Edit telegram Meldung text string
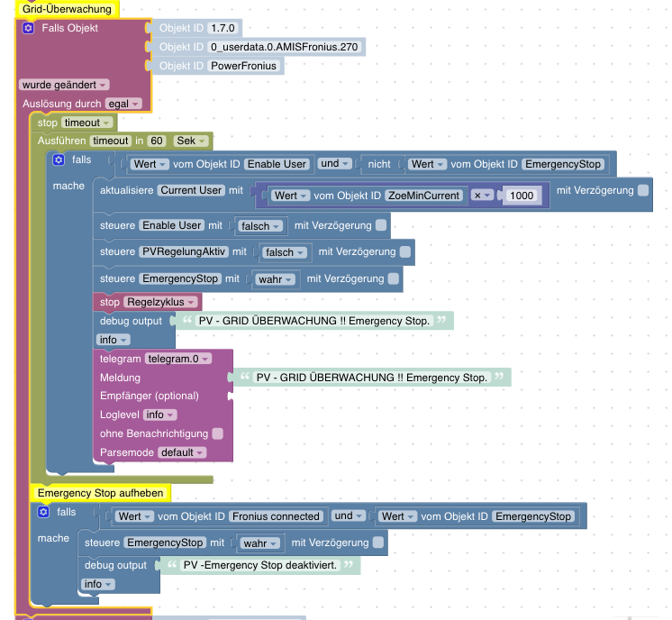This screenshot has height=620, width=672. click(x=371, y=378)
